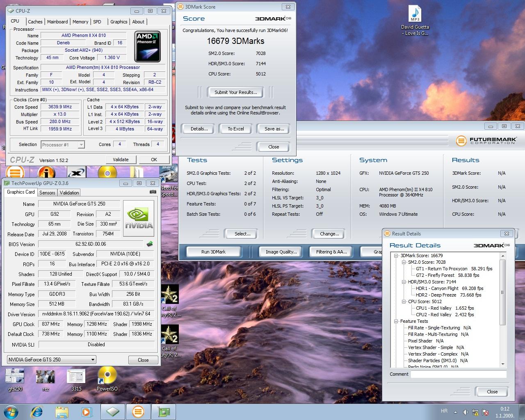Click the volume speaker tray icon
Screen dimensions: 525x420
point(466,412)
